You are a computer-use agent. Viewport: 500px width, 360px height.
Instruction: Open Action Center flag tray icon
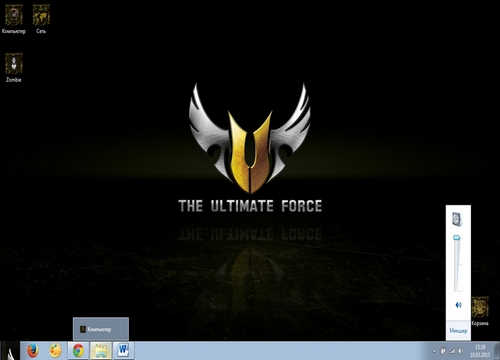click(443, 351)
